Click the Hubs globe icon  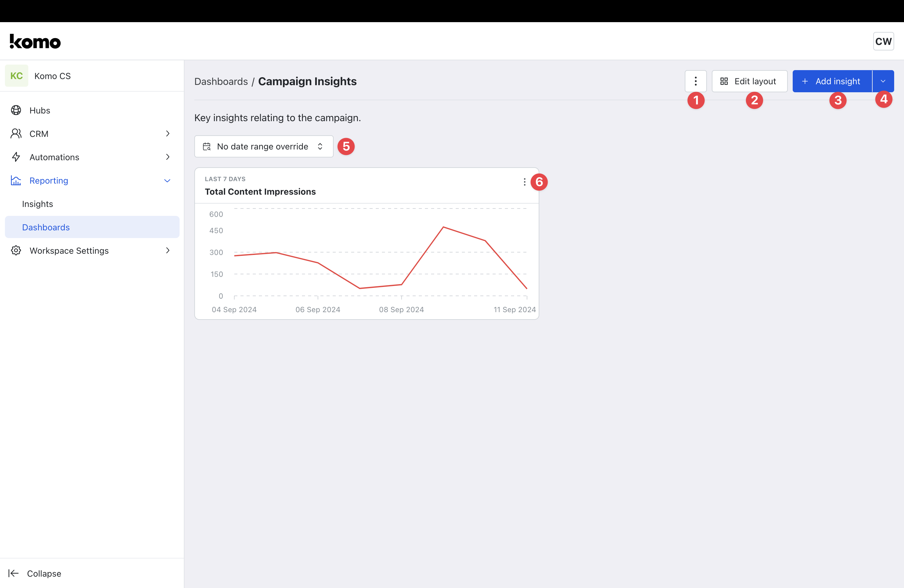(16, 110)
